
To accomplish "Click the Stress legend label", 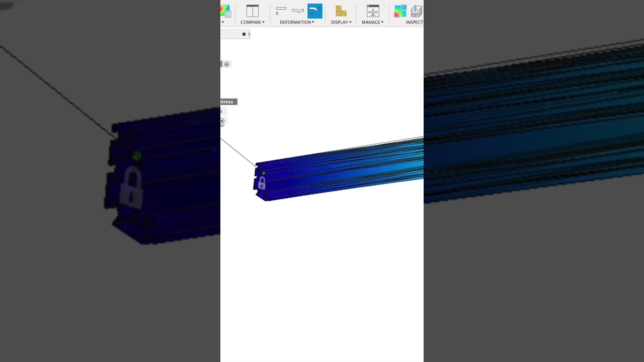I will 227,102.
